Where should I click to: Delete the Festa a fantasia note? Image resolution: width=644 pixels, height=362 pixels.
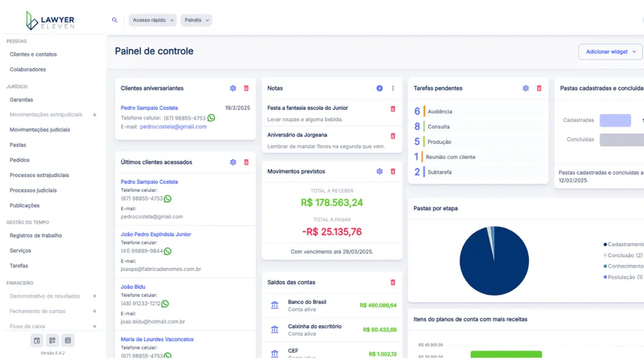tap(393, 109)
